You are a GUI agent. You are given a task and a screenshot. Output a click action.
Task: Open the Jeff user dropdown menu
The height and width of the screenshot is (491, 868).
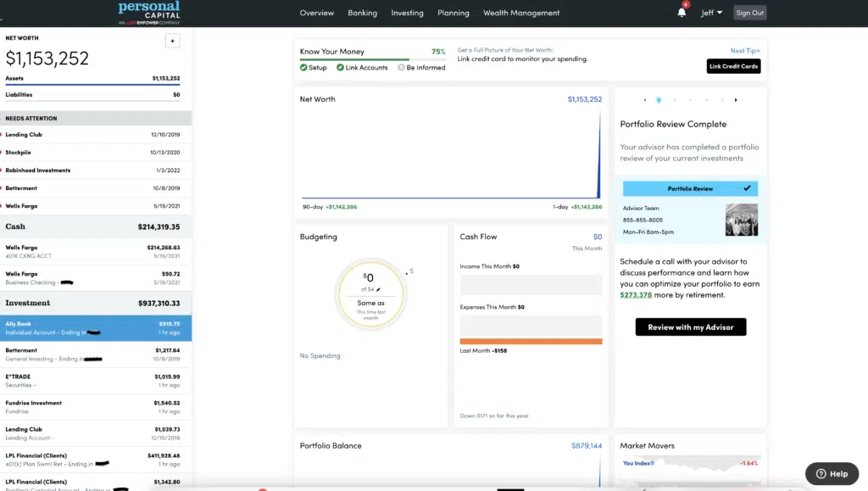pyautogui.click(x=711, y=13)
